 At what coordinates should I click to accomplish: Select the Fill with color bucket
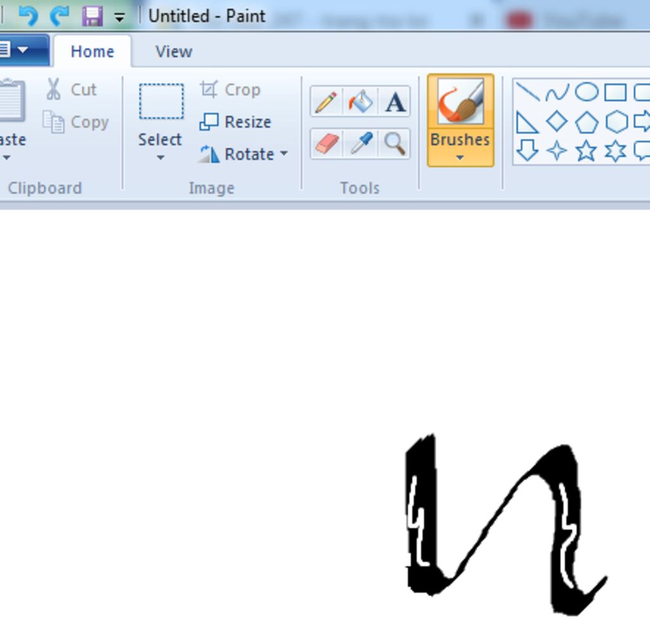click(361, 102)
